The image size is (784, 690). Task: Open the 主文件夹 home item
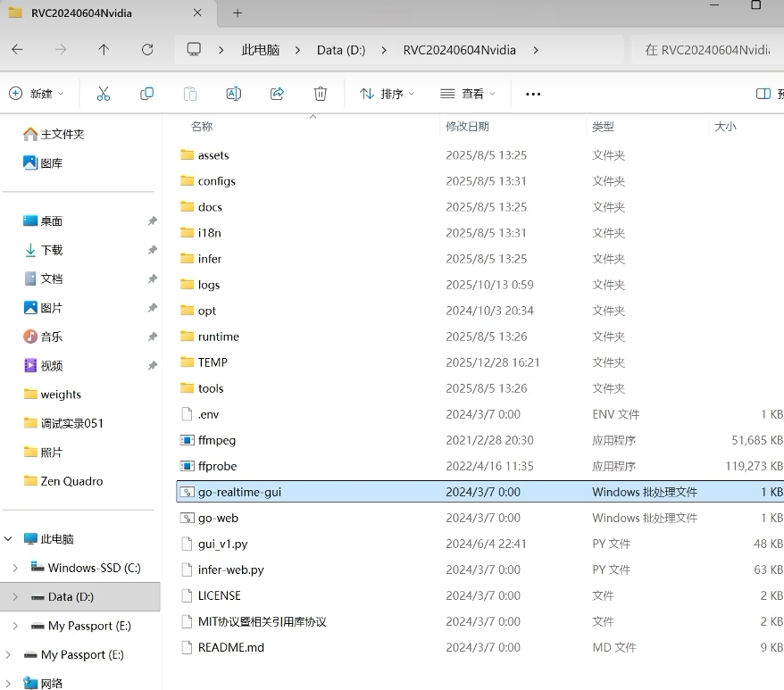click(54, 134)
